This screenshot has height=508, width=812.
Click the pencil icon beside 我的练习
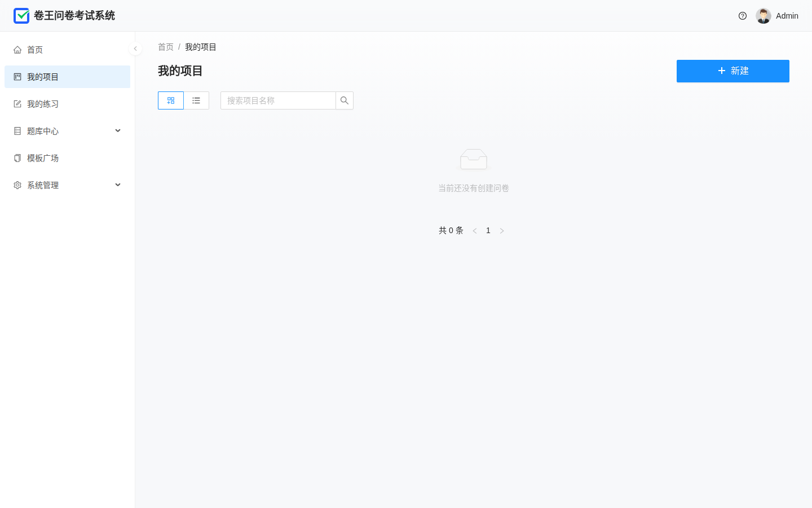pos(17,104)
